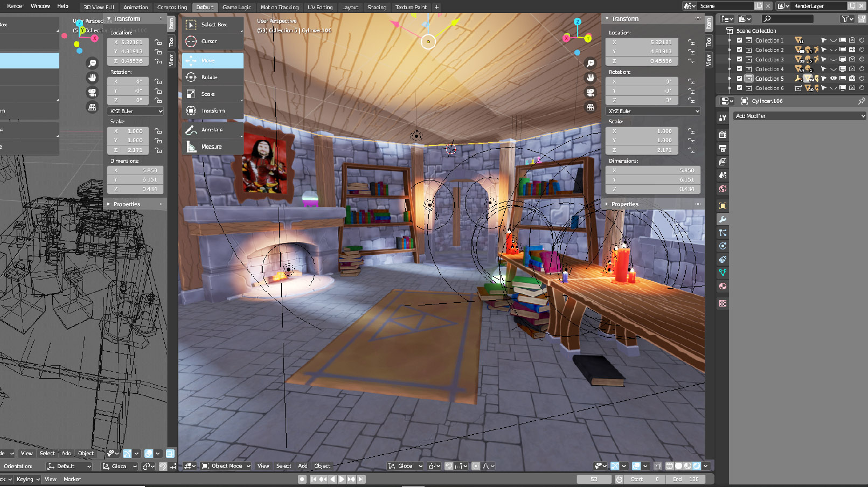Uncheck the Collection 3 exclude checkbox
The image size is (868, 487).
pos(739,60)
